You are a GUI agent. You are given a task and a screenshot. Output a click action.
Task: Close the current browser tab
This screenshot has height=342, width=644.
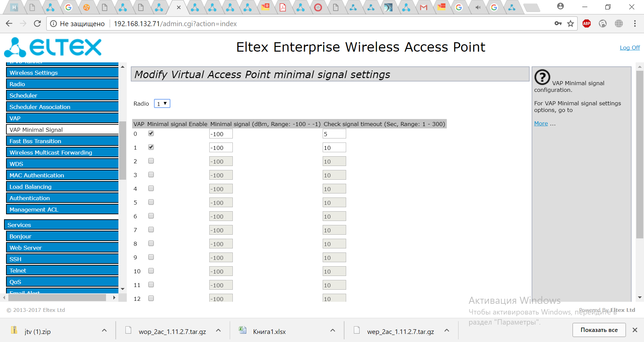tap(178, 7)
